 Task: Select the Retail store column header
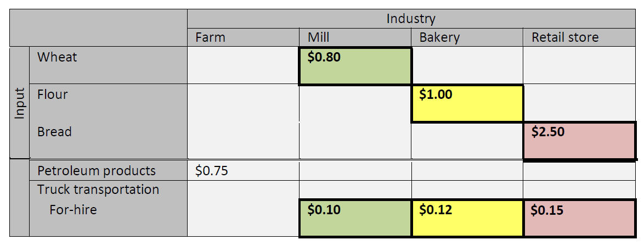coord(565,37)
